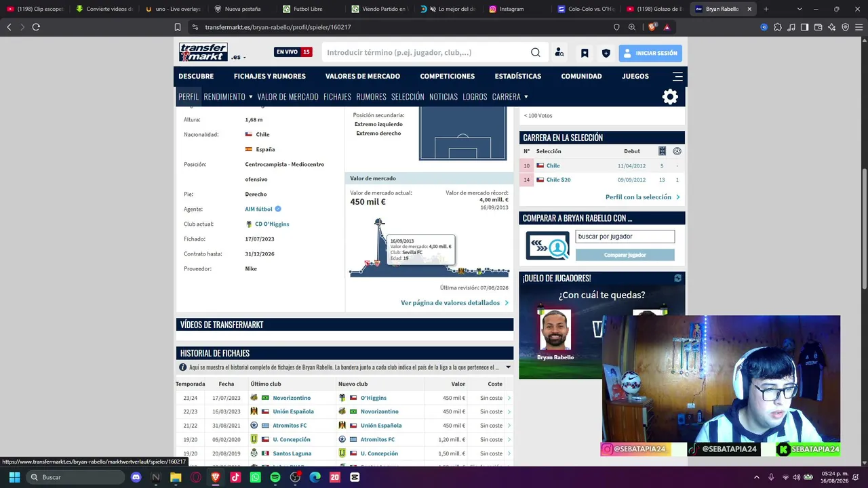
Task: Open the .es country domain selector
Action: pyautogui.click(x=239, y=57)
